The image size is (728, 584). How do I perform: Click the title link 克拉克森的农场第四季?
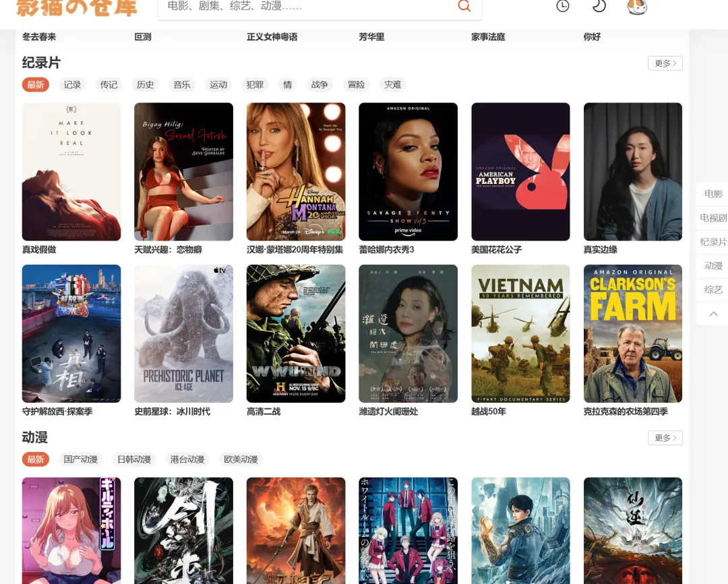click(x=626, y=412)
